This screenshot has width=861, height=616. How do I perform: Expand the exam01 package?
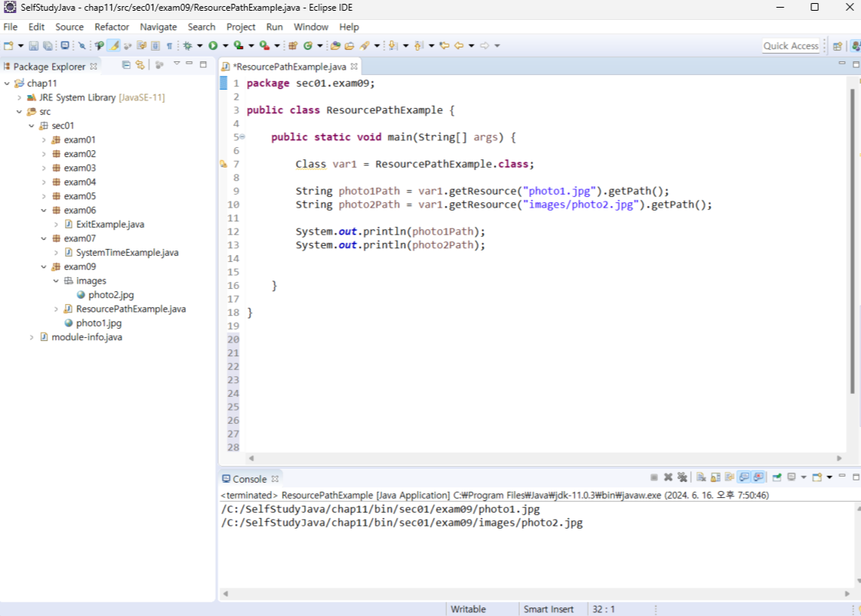(x=44, y=140)
